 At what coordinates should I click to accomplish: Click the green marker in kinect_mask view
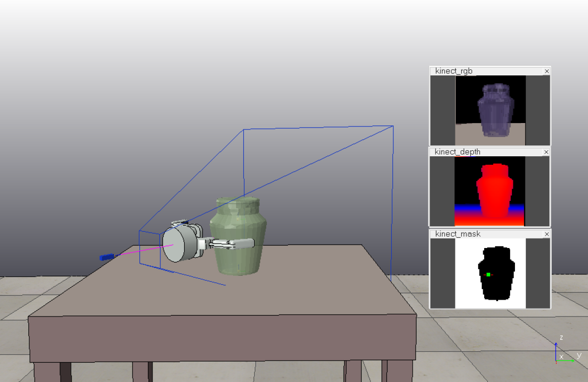[489, 274]
